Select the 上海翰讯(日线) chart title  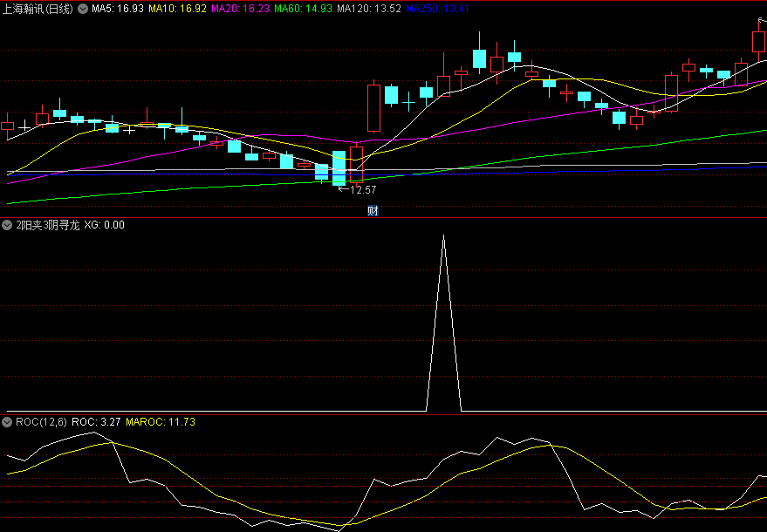pos(38,9)
